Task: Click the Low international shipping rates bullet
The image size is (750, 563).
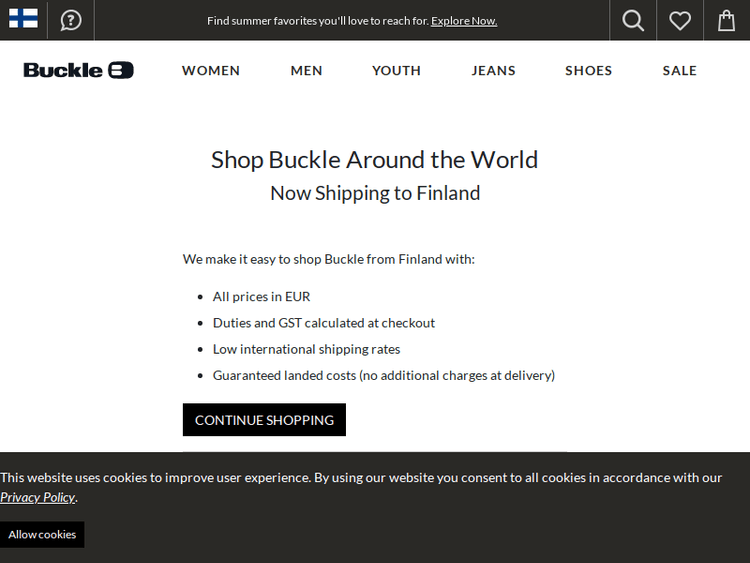Action: point(306,349)
